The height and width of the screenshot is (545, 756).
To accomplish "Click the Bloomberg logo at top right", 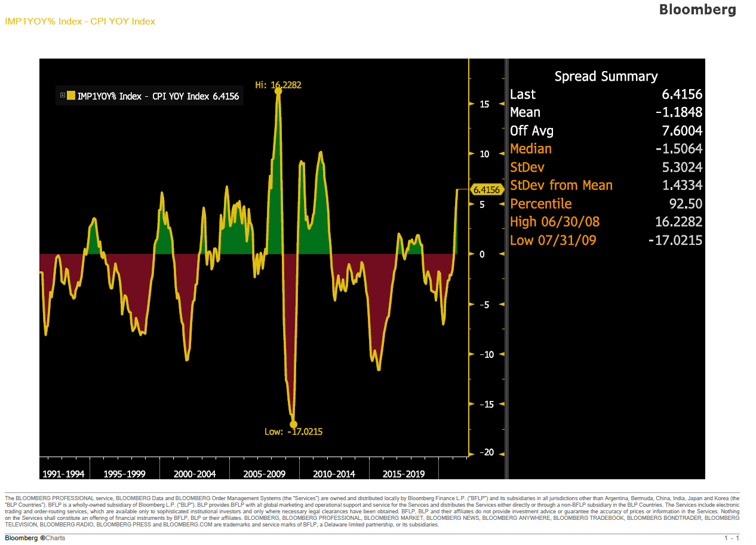I will 697,10.
